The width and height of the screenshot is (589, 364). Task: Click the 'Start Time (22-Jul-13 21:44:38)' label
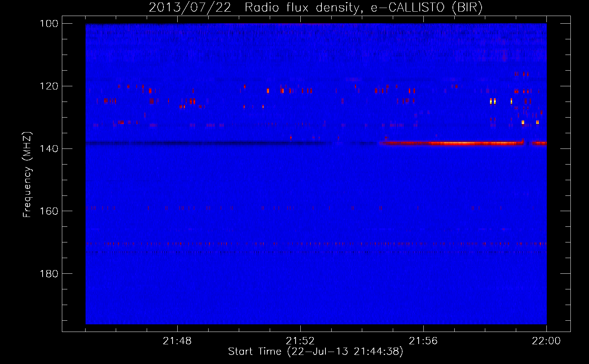[316, 352]
